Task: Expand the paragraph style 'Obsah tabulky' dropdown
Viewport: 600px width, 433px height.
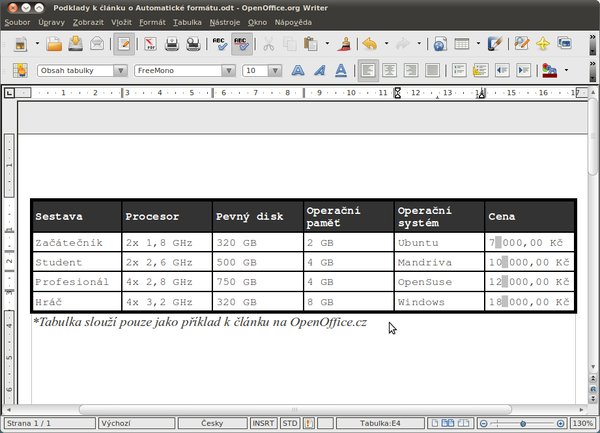Action: (x=120, y=71)
